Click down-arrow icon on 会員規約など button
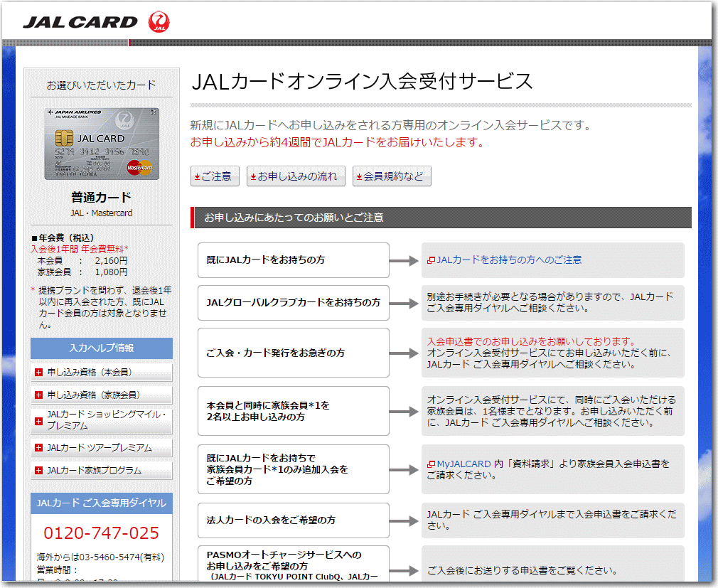This screenshot has width=718, height=588. pyautogui.click(x=360, y=177)
